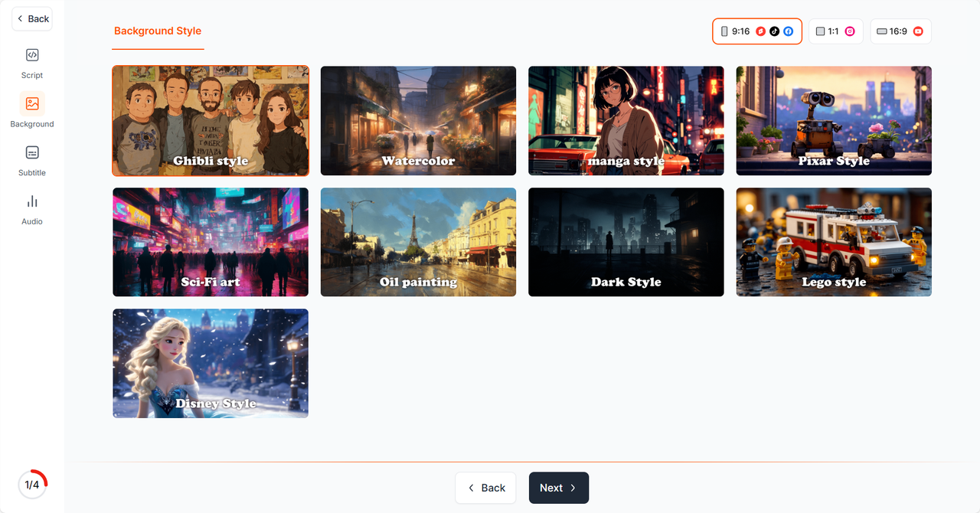Click the TikTok icon in 9:16 option
Screen dimensions: 980x513
tap(774, 31)
